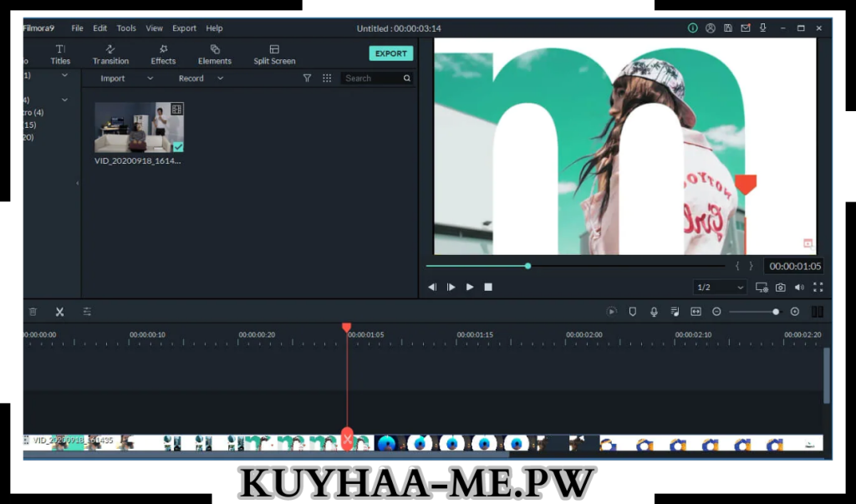Open the Edit menu

[x=100, y=28]
